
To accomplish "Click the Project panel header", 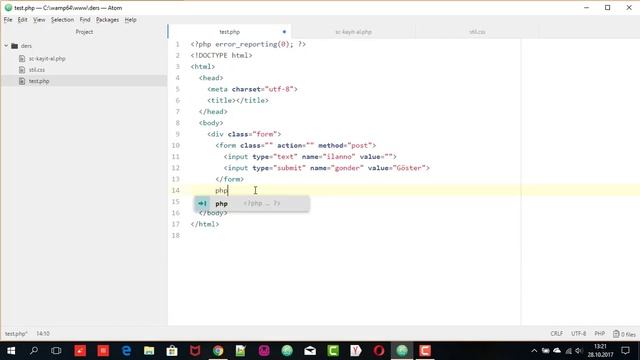I will (x=84, y=32).
